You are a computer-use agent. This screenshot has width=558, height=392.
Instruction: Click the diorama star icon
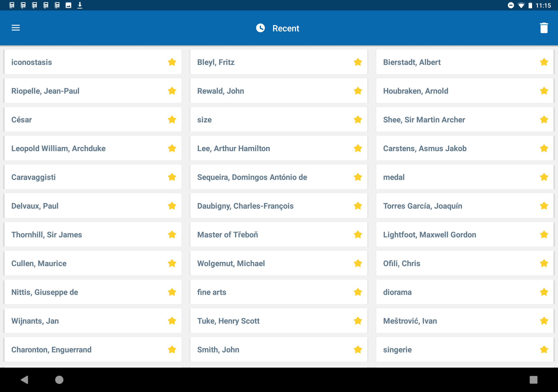point(544,292)
